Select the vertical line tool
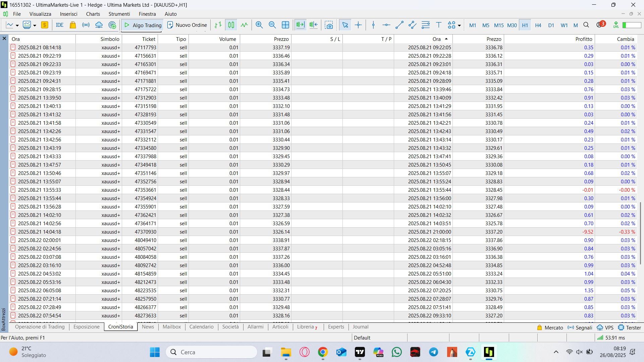Viewport: 644px width, 362px height. (373, 25)
